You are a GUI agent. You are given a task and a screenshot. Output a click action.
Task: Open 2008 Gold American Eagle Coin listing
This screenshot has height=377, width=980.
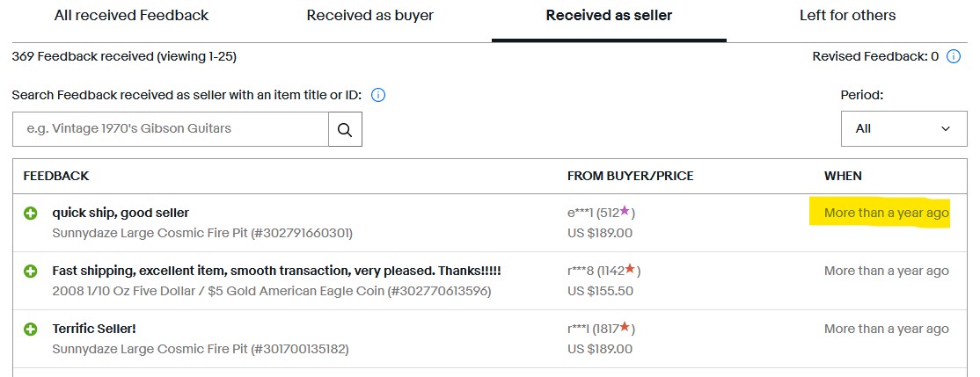point(271,292)
